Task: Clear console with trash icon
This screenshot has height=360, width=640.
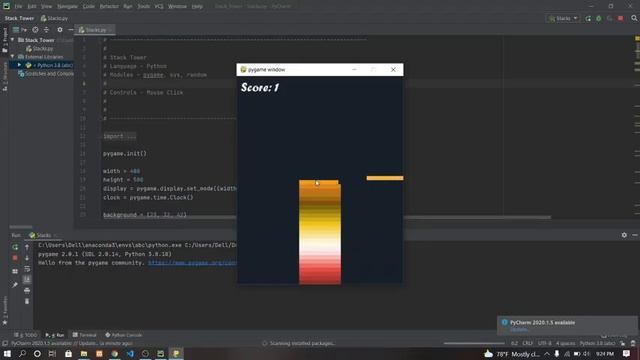Action: [x=27, y=301]
